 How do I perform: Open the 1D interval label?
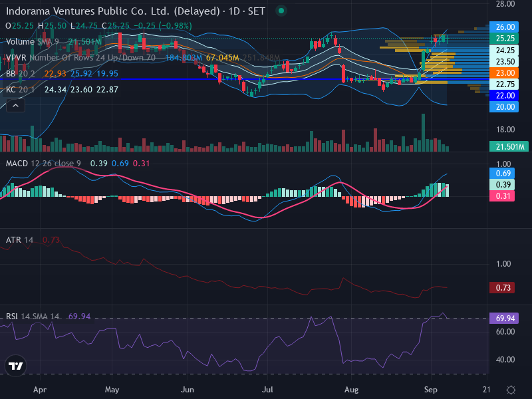235,11
